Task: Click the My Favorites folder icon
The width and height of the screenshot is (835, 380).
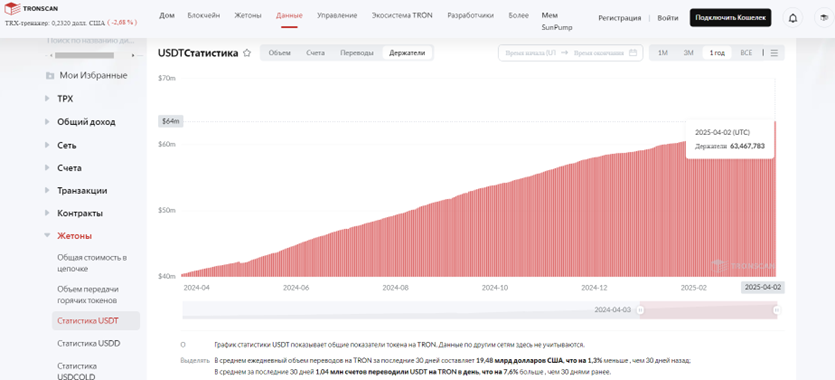Action: [x=50, y=76]
